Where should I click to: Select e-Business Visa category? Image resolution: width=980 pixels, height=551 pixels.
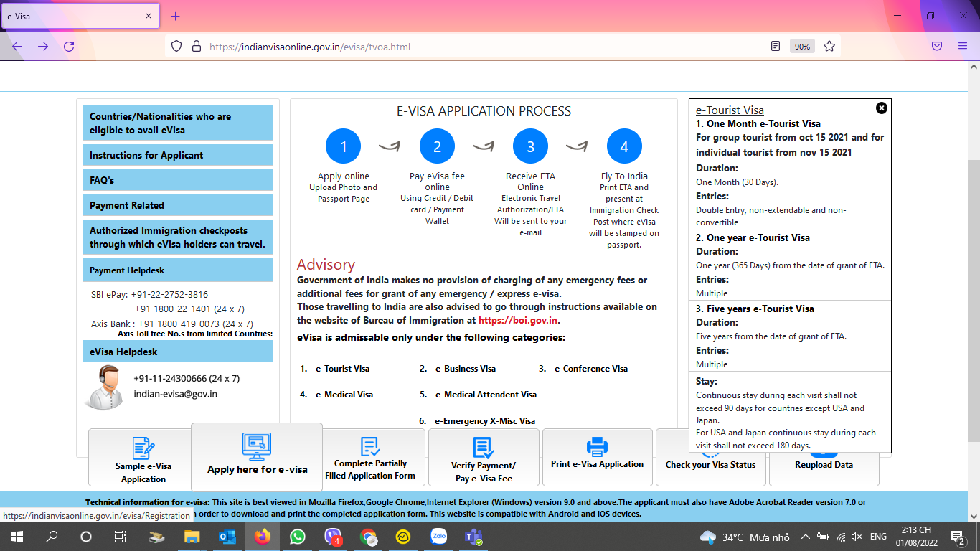click(x=466, y=369)
